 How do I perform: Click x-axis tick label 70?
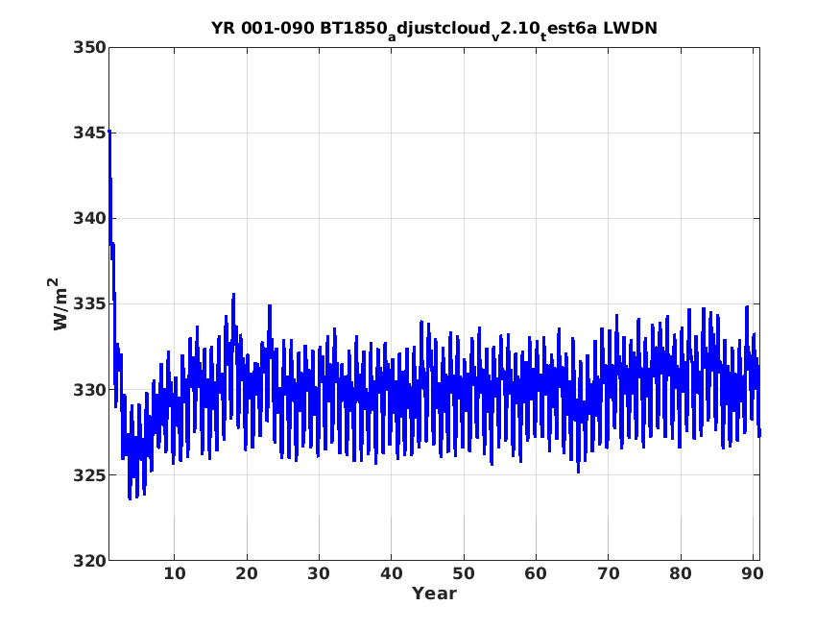(x=608, y=573)
